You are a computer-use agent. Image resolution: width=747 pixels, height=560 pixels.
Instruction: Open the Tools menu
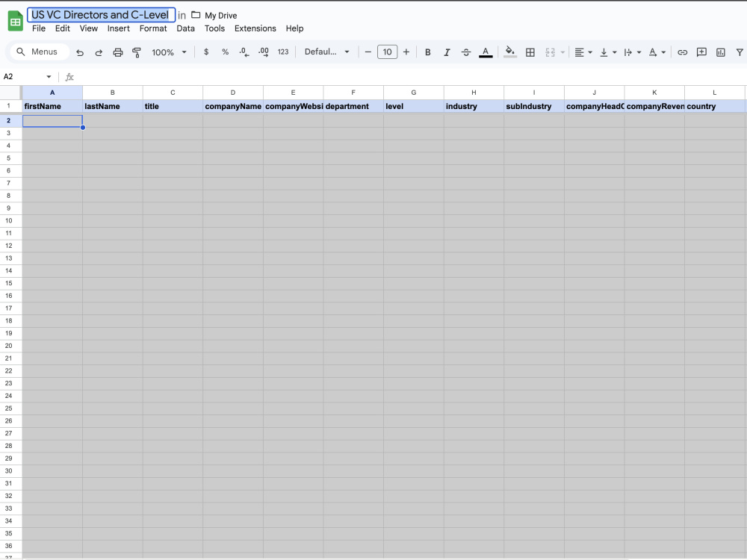click(214, 28)
